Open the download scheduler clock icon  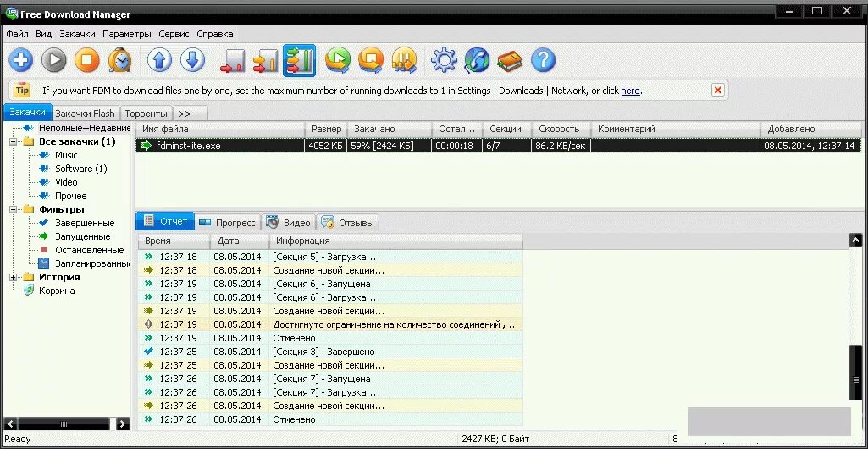coord(119,60)
